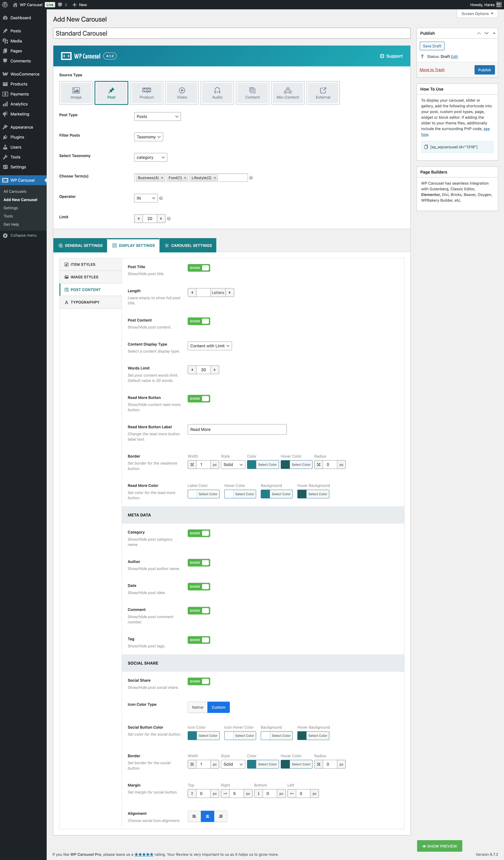
Task: Toggle Date show switch
Action: [x=199, y=587]
